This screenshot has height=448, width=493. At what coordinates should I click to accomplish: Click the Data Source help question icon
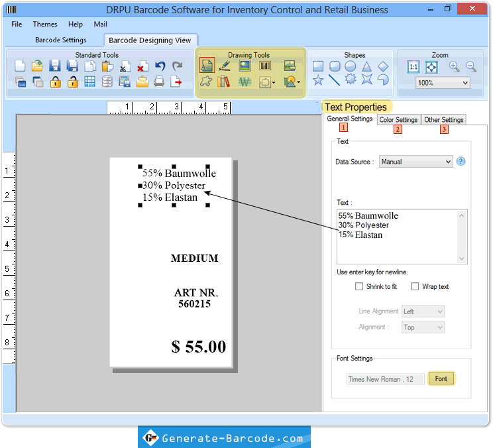(x=461, y=161)
